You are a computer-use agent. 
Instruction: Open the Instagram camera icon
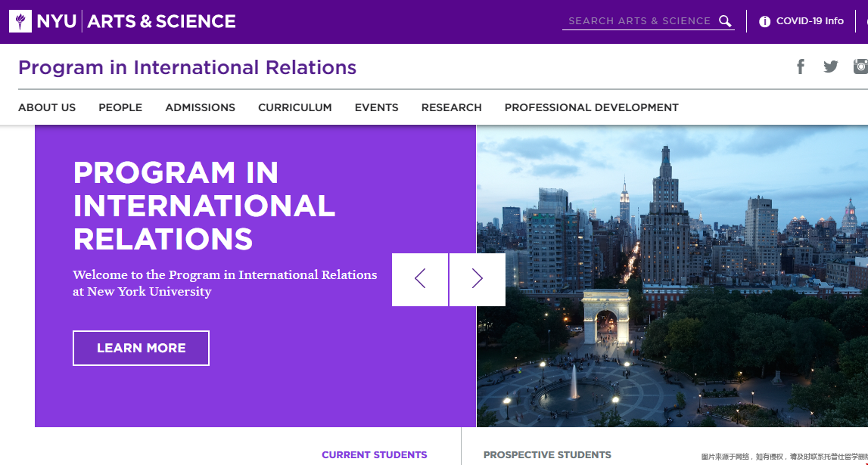pos(860,67)
